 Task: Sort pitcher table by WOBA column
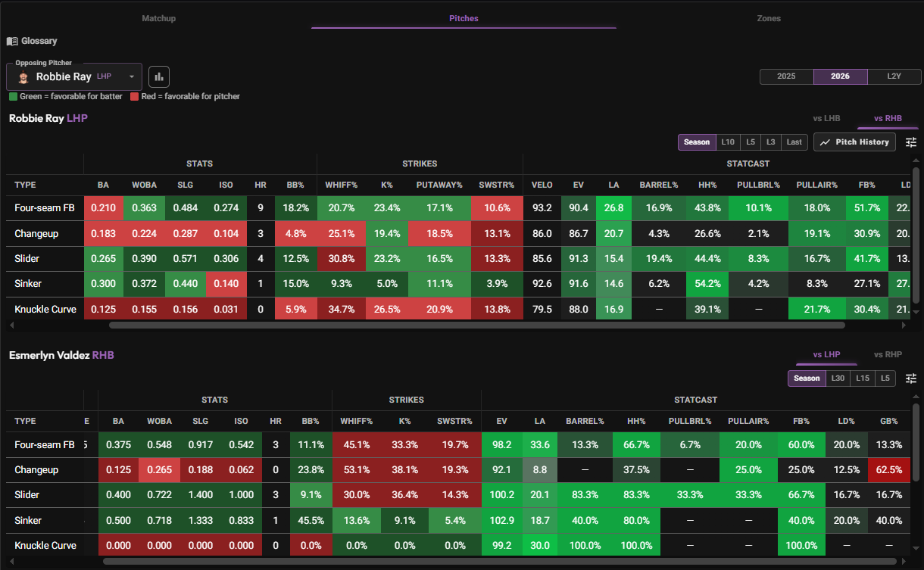(144, 185)
